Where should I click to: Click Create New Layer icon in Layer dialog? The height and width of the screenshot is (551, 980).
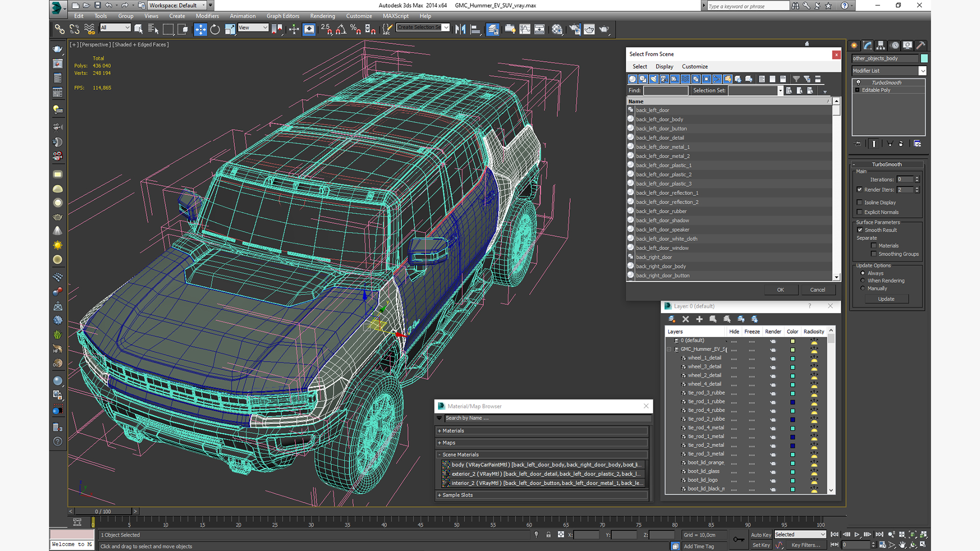(x=672, y=319)
